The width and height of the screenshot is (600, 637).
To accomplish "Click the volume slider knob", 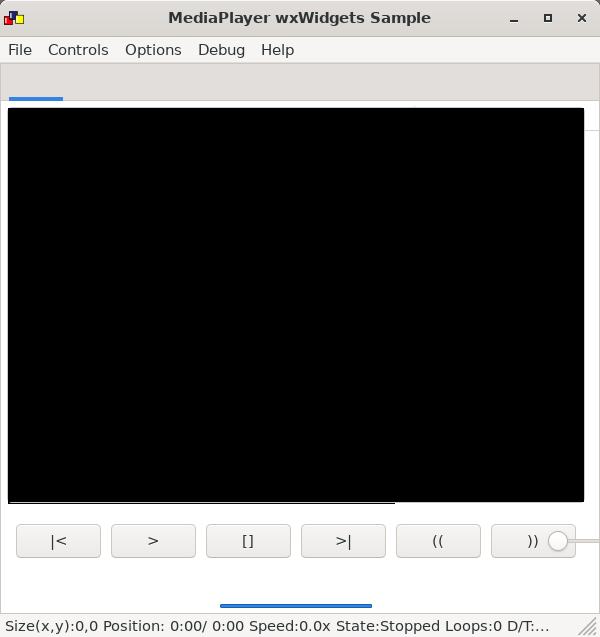I will pos(558,541).
